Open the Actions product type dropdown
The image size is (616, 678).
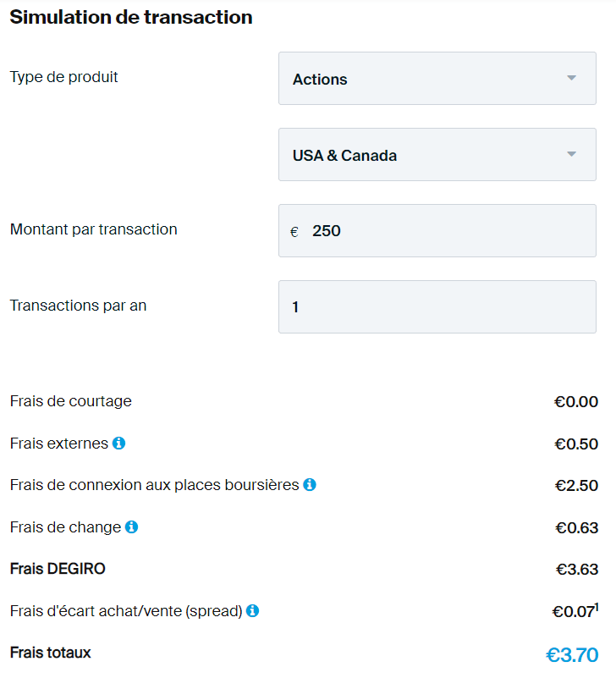click(437, 79)
